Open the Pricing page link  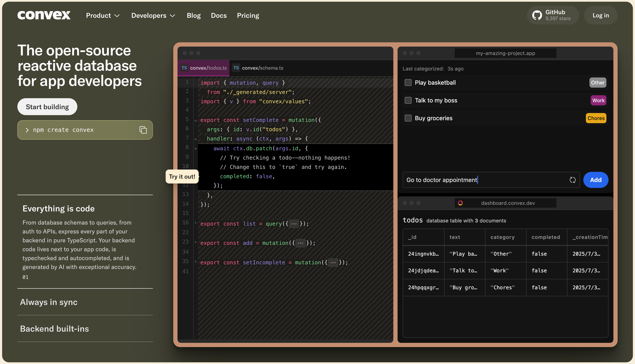(248, 15)
